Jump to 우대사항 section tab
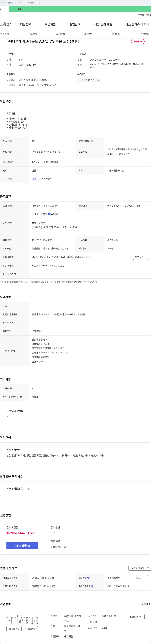Image resolution: width=151 pixels, height=644 pixels. coord(61,34)
